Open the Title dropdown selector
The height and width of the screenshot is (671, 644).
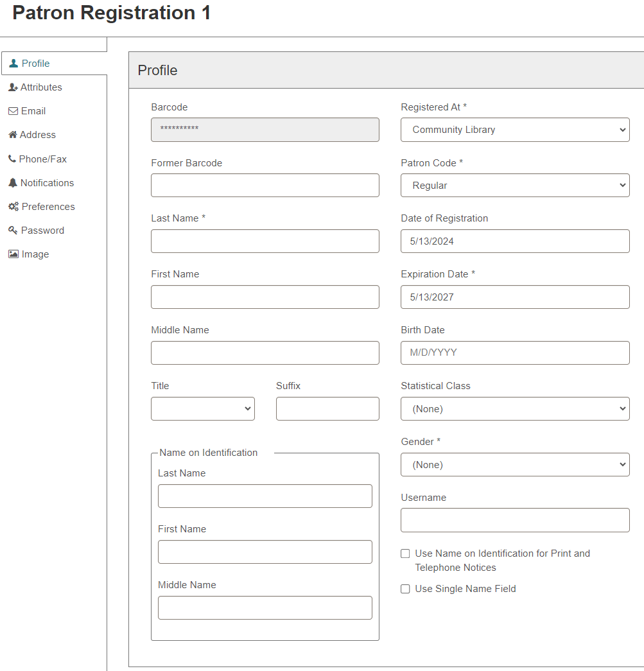(203, 408)
